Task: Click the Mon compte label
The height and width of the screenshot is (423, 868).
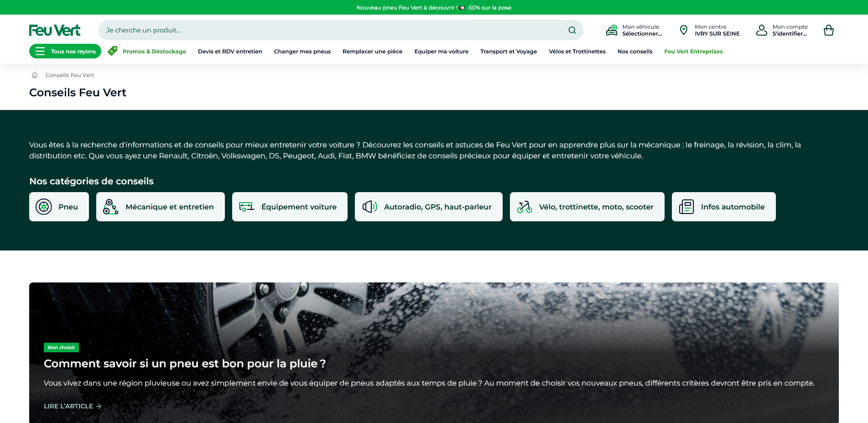Action: tap(790, 27)
